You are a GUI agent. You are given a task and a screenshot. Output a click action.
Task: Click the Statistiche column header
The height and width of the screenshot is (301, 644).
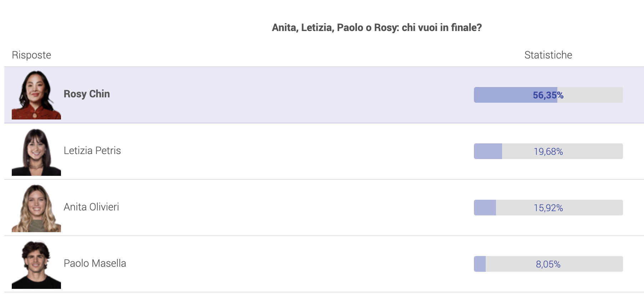pyautogui.click(x=548, y=55)
